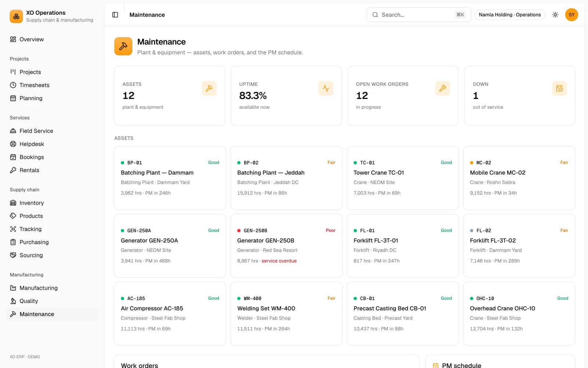The image size is (588, 368).
Task: Click the Sourcing handshake icon
Action: tap(13, 255)
